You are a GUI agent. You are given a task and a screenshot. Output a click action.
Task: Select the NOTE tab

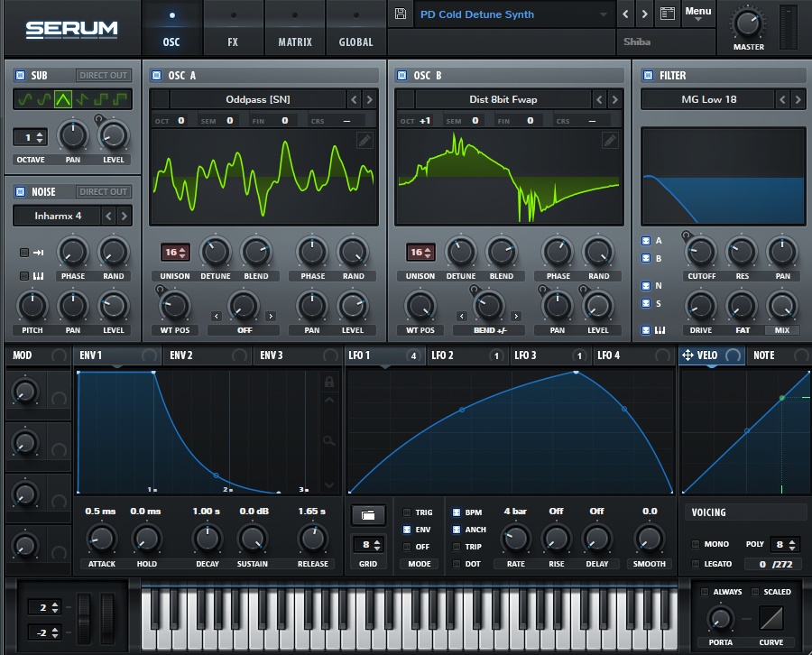click(x=779, y=355)
